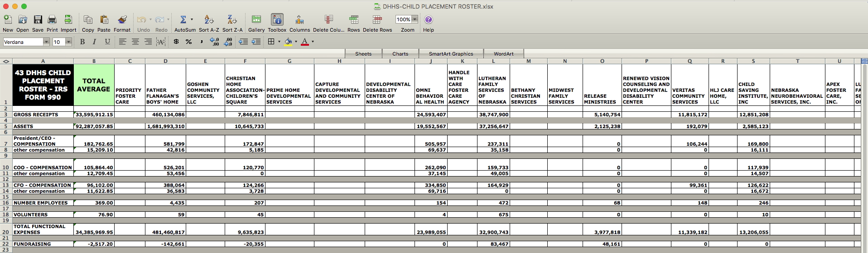868x253 pixels.
Task: Apply the red Font Color
Action: tap(305, 42)
